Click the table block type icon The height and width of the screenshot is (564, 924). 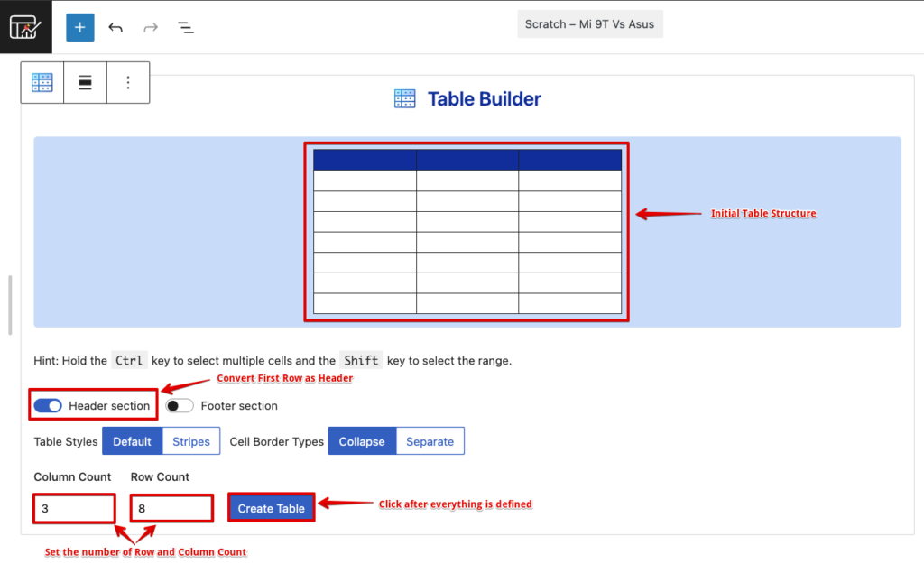coord(42,82)
